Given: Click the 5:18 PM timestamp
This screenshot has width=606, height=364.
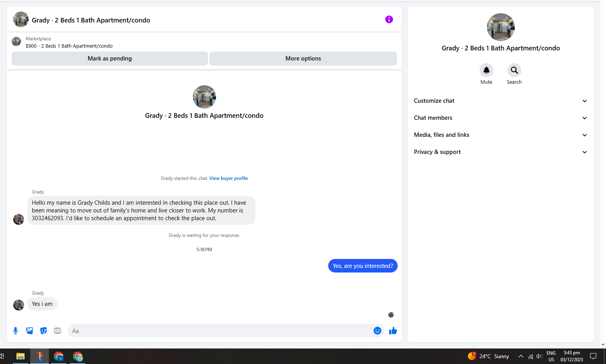Looking at the screenshot, I should [204, 250].
